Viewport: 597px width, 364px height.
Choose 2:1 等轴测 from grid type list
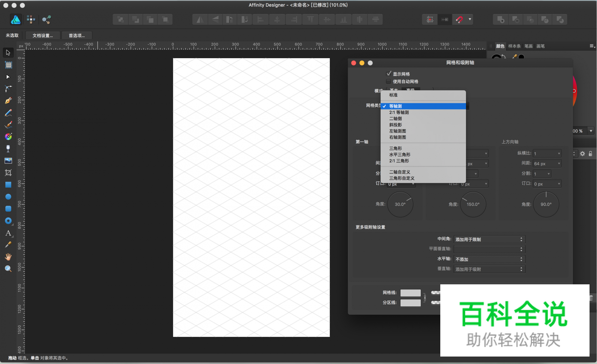(399, 112)
